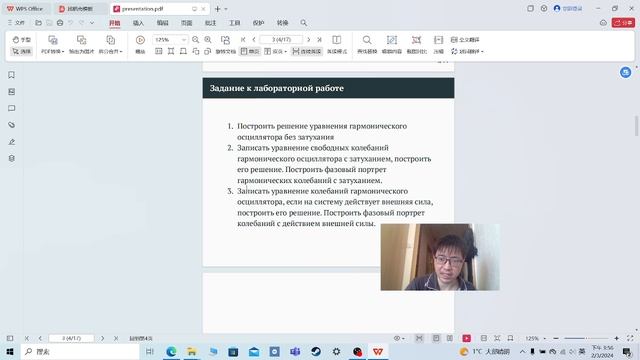
Task: Open the reading mode book icon
Action: (337, 40)
